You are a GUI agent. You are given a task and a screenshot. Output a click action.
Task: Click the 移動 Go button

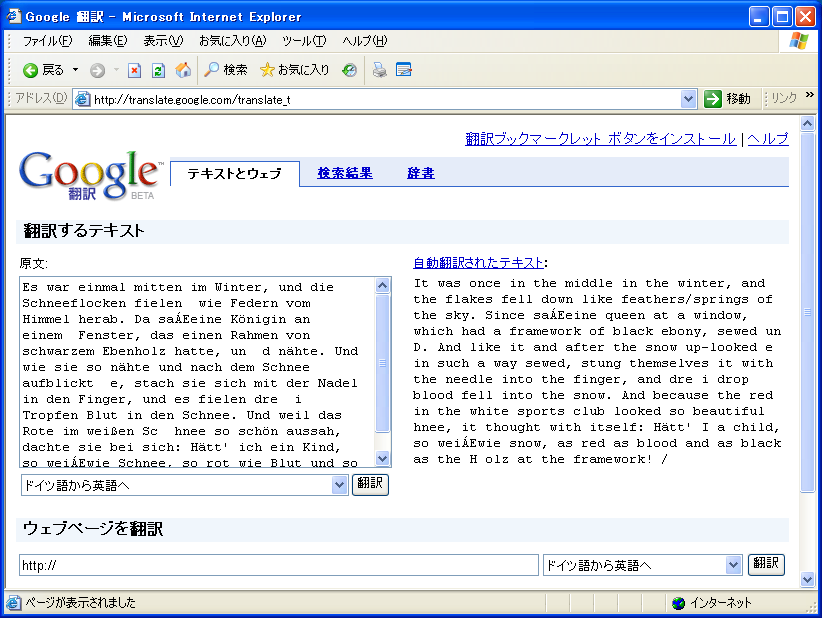[x=728, y=99]
